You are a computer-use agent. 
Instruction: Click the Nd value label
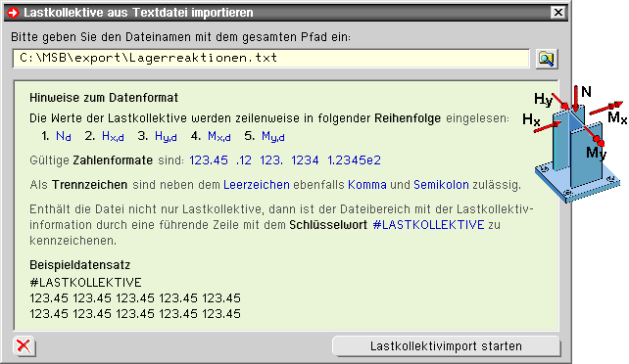pos(64,137)
